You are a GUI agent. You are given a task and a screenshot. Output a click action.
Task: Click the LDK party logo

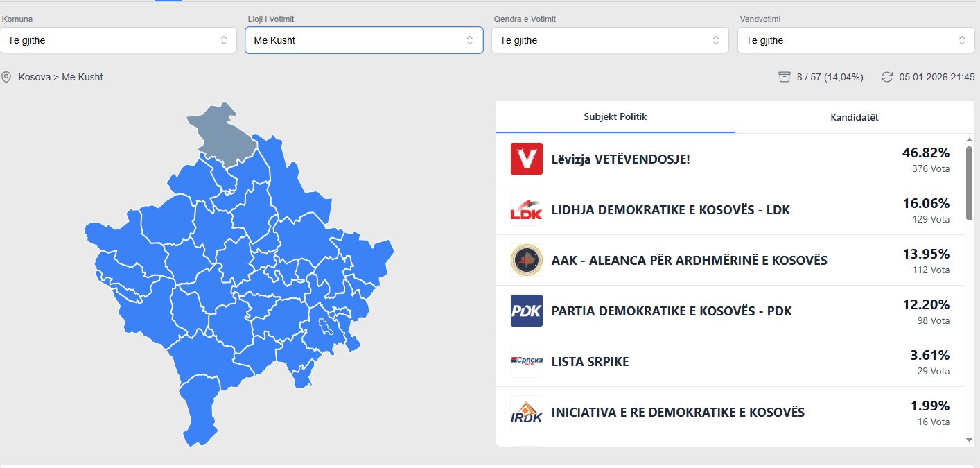(x=526, y=209)
